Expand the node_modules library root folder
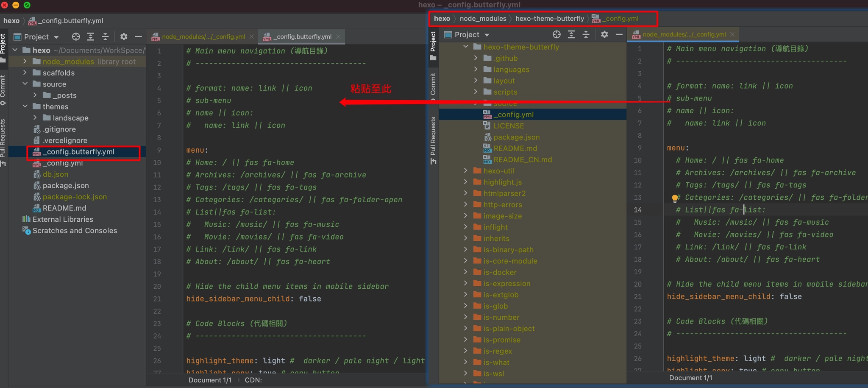This screenshot has width=868, height=388. (x=25, y=61)
